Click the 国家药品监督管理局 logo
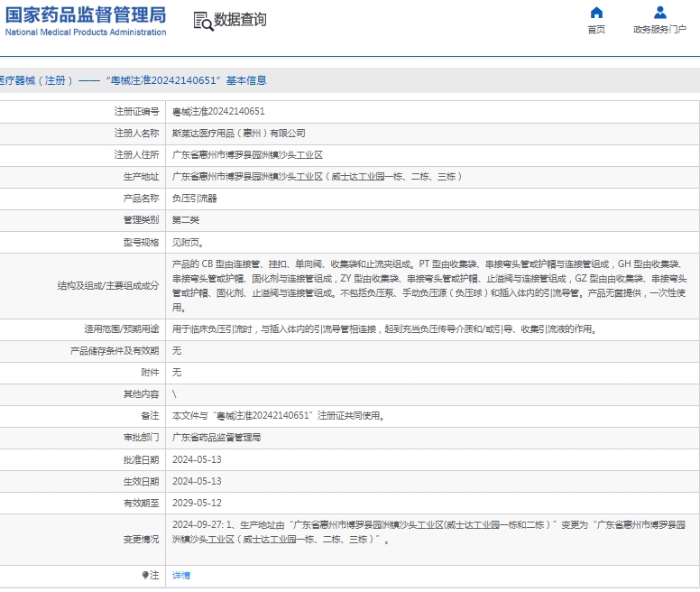700x592 pixels. tap(86, 15)
